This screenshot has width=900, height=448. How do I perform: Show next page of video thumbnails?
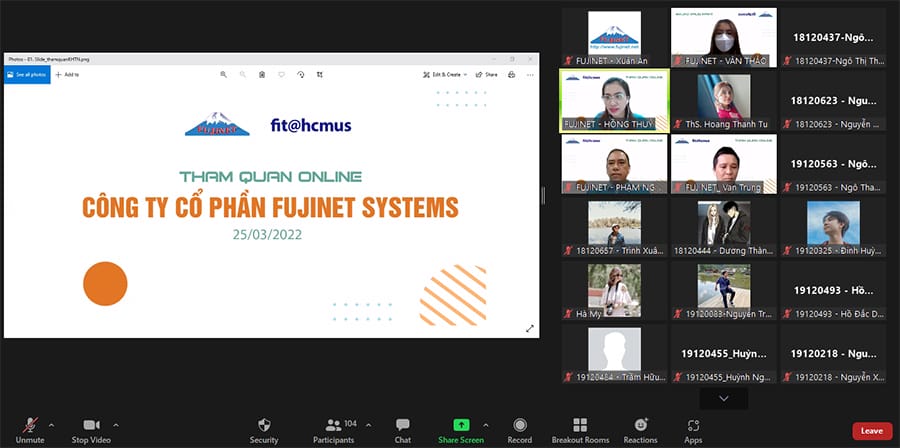pos(724,399)
